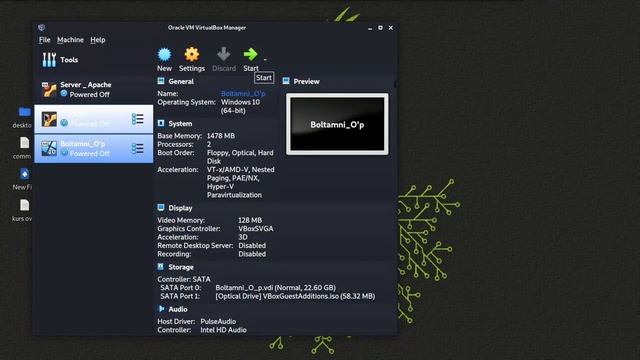Image resolution: width=640 pixels, height=360 pixels.
Task: Click Host Driver value PulseAudio
Action: tap(218, 321)
